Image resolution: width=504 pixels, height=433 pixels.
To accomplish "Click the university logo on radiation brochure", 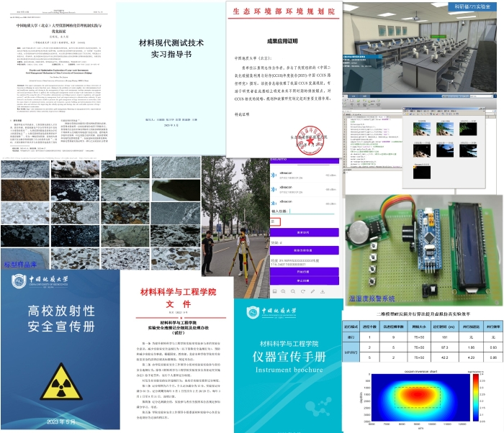I will 40,281.
